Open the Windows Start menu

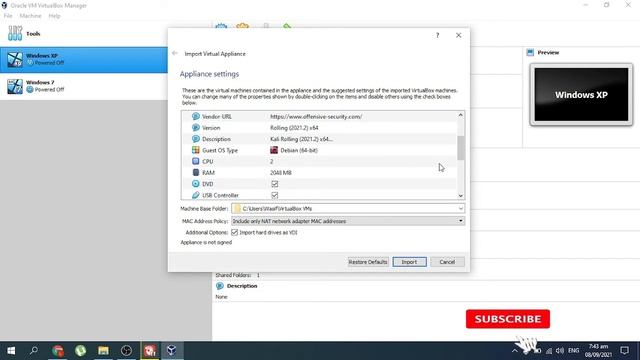(11, 351)
